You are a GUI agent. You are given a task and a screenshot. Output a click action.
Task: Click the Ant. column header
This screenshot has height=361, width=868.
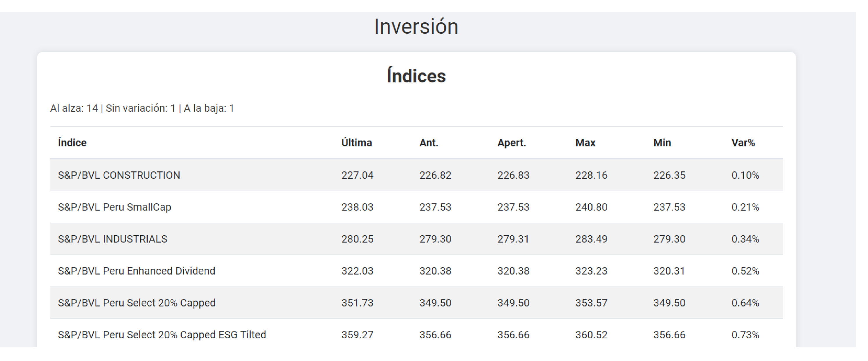(x=429, y=143)
